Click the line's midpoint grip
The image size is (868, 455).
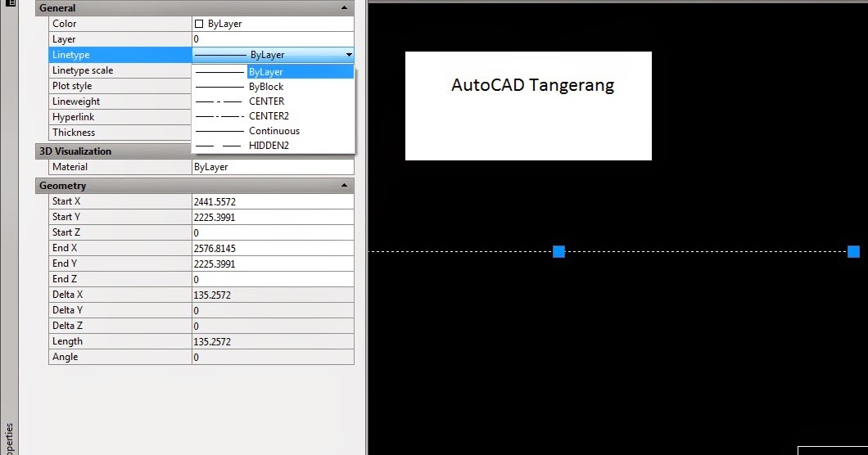coord(558,252)
